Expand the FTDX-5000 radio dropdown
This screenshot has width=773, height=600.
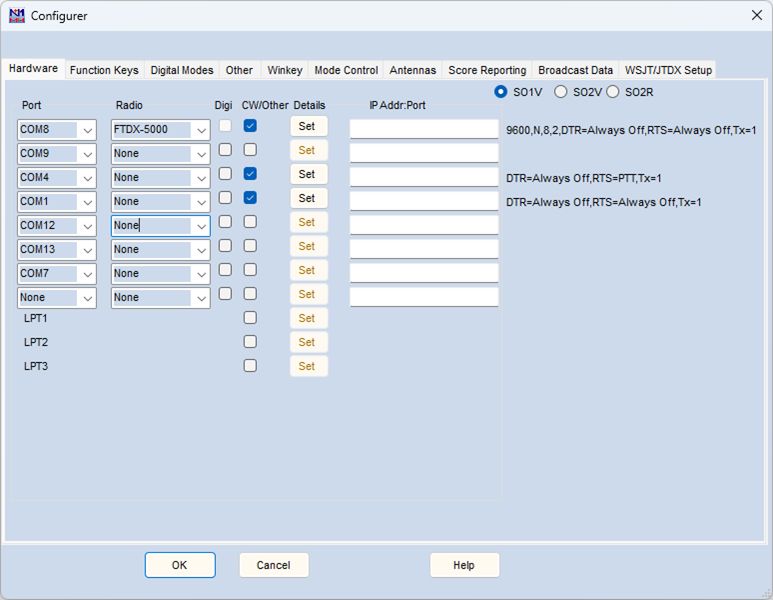[x=201, y=130]
